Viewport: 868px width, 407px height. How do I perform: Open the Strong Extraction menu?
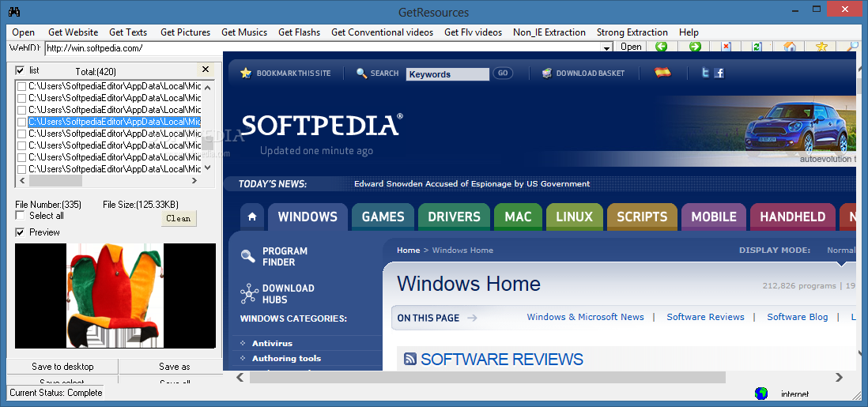coord(632,32)
